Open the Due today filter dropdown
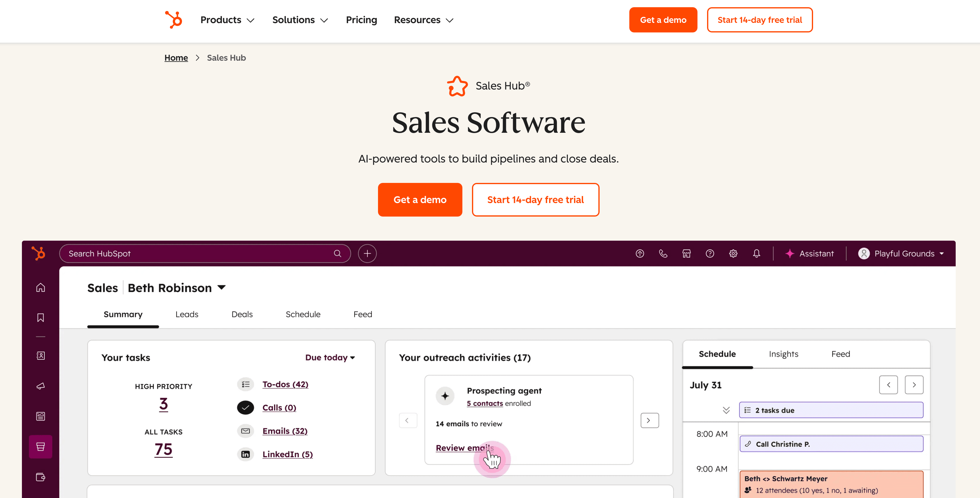Screen dimensions: 980x498 pyautogui.click(x=330, y=357)
